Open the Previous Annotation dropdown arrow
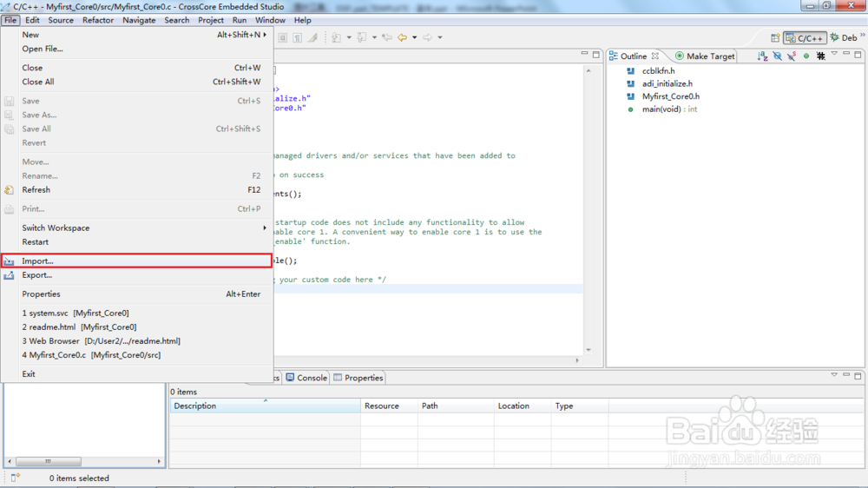The width and height of the screenshot is (868, 488). pos(374,37)
